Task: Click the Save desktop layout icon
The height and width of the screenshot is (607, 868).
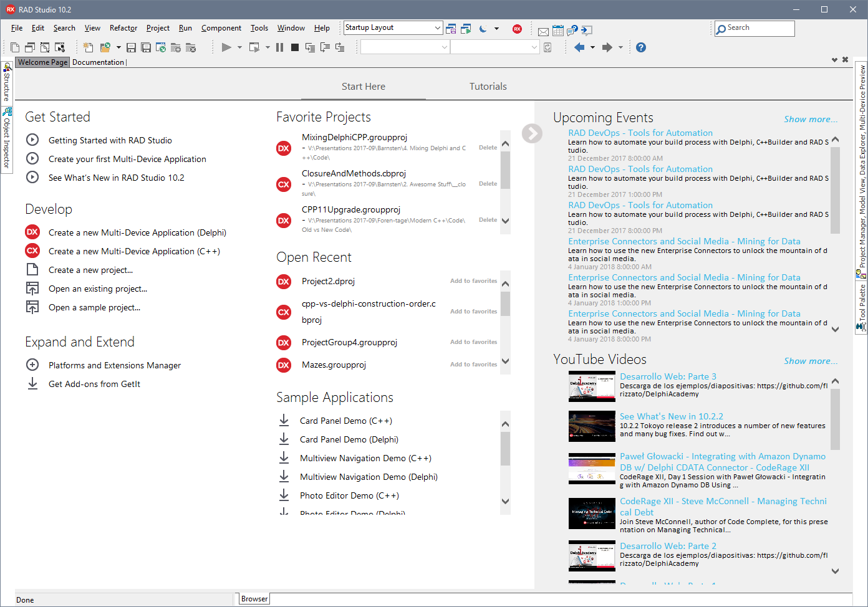Action: point(451,29)
